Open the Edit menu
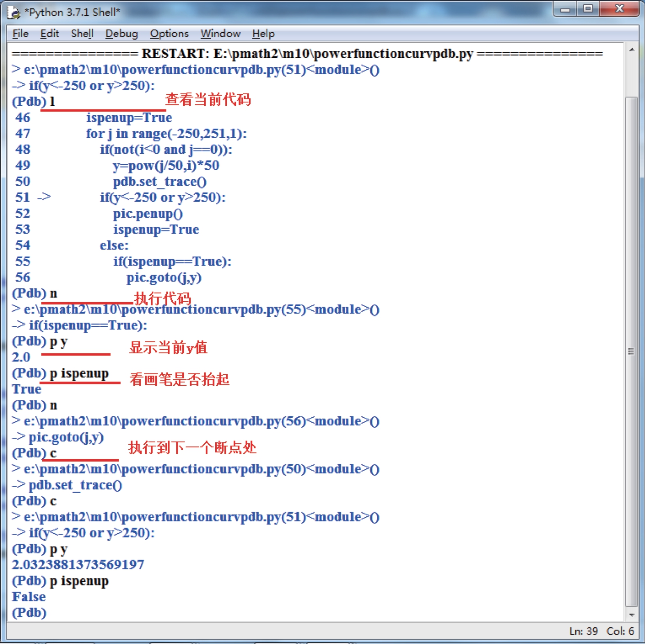The width and height of the screenshot is (645, 644). 50,34
